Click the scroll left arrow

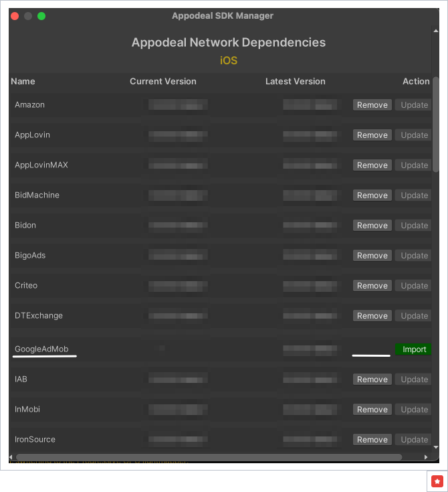[x=12, y=457]
